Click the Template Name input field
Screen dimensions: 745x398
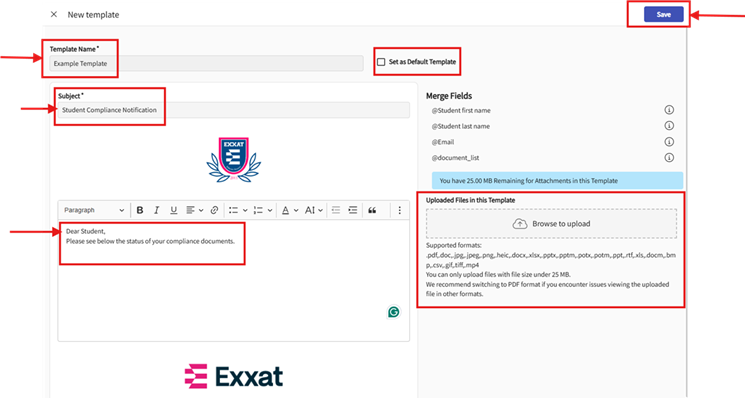click(x=206, y=63)
